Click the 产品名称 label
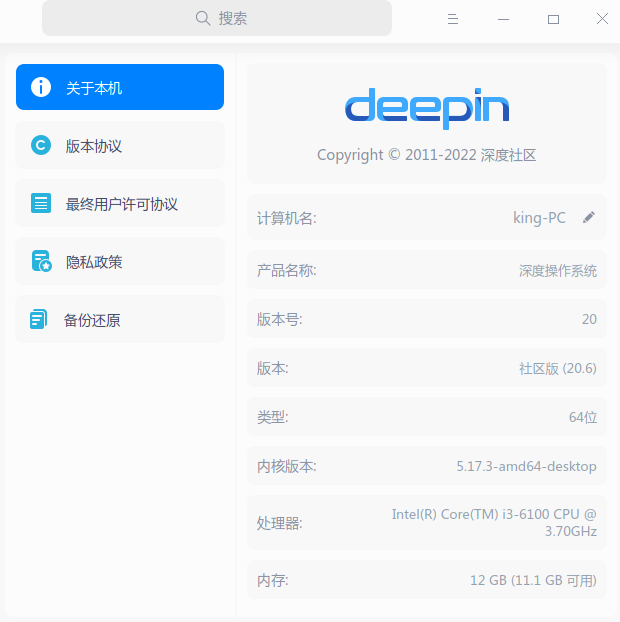620x622 pixels. tap(286, 271)
